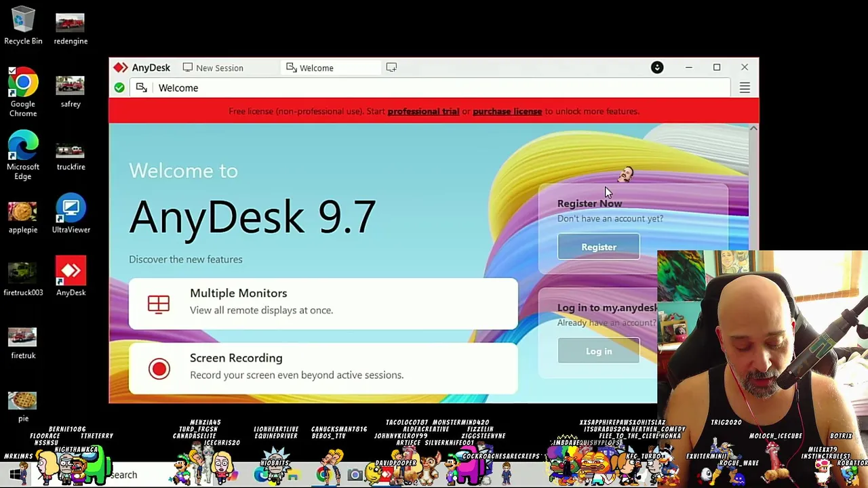
Task: Click the 'Register Now' heading
Action: tap(589, 203)
